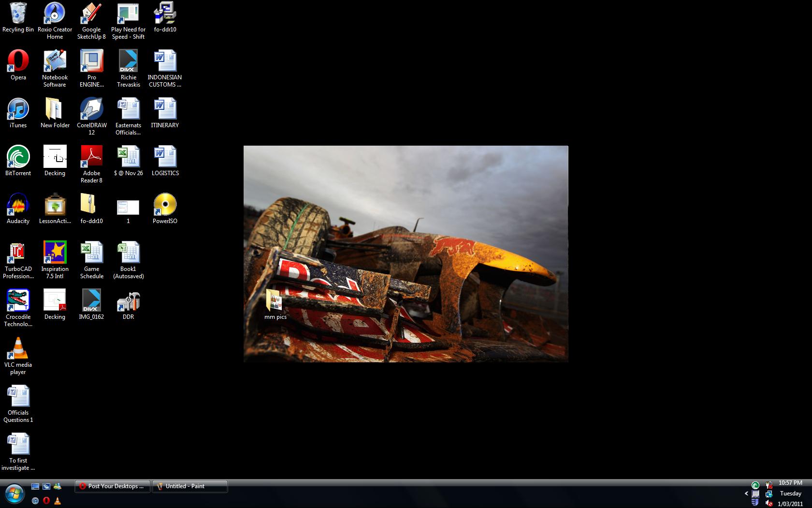812x508 pixels.
Task: Select LessonActi... desktop icon
Action: click(55, 209)
